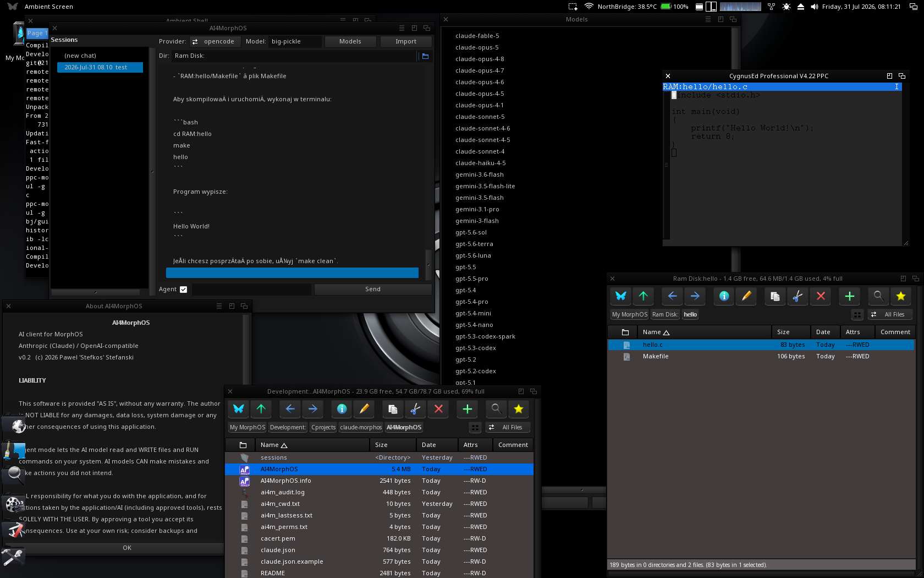The height and width of the screenshot is (578, 924).
Task: Click butterfly icon in Development AI4MorphOS toolbar
Action: click(239, 409)
